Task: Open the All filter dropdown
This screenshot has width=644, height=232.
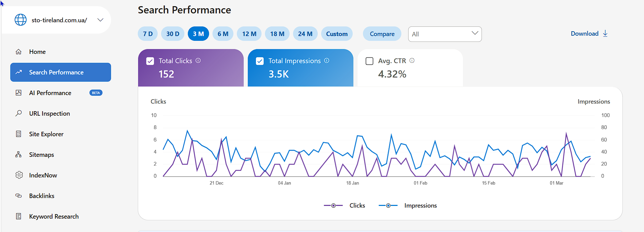Action: pyautogui.click(x=445, y=34)
